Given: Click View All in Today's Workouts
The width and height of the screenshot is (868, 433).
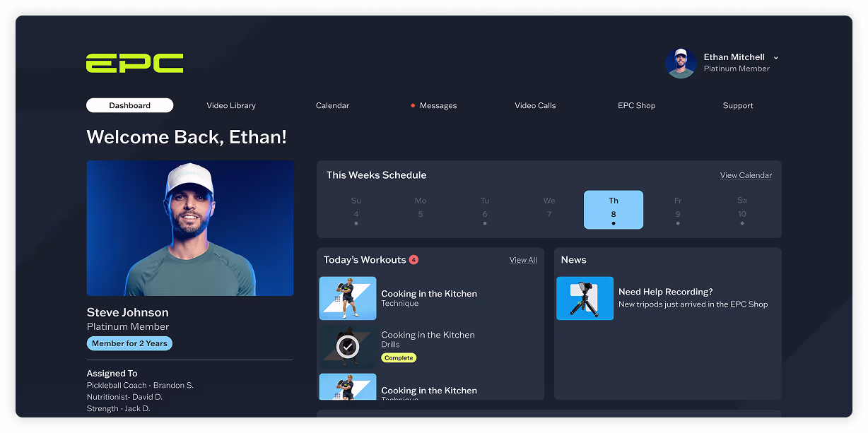Looking at the screenshot, I should pos(523,260).
